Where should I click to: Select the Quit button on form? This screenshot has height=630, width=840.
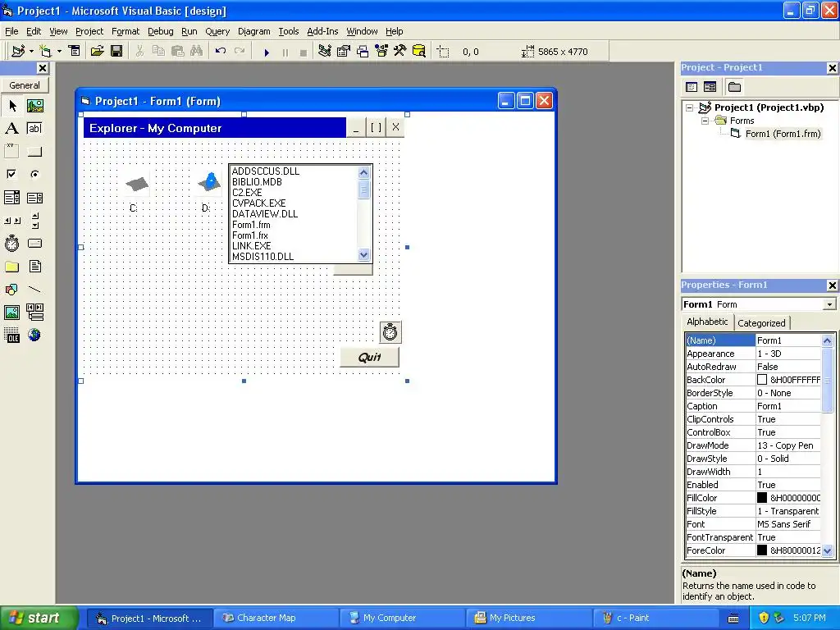(370, 358)
